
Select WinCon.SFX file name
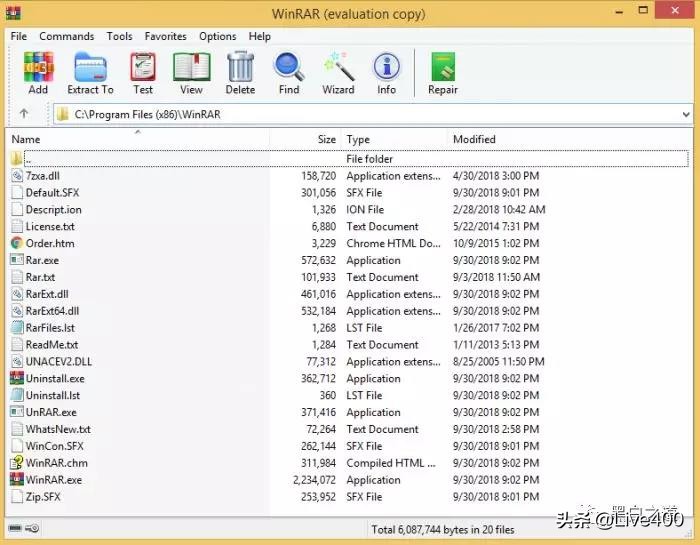(x=54, y=446)
